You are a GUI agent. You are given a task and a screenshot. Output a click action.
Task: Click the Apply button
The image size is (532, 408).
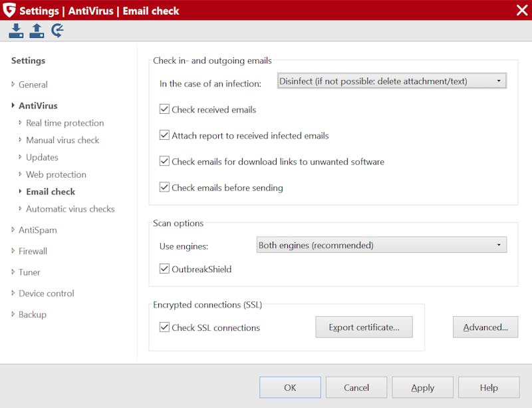coord(422,387)
